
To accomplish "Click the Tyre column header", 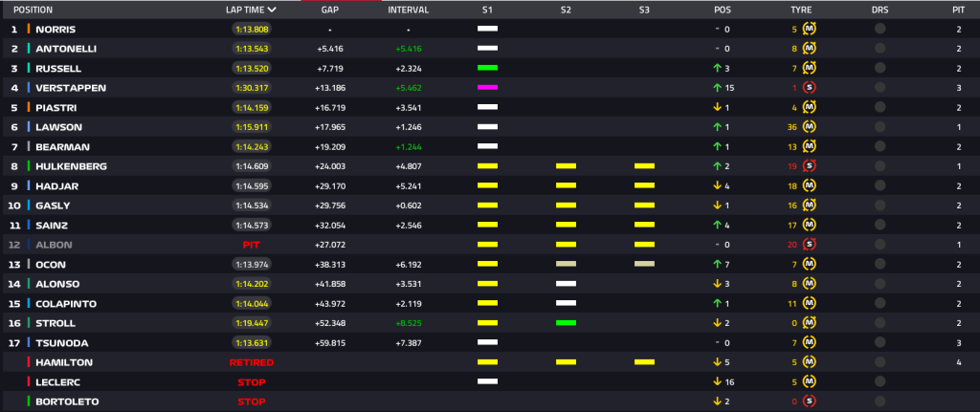I will click(x=801, y=10).
